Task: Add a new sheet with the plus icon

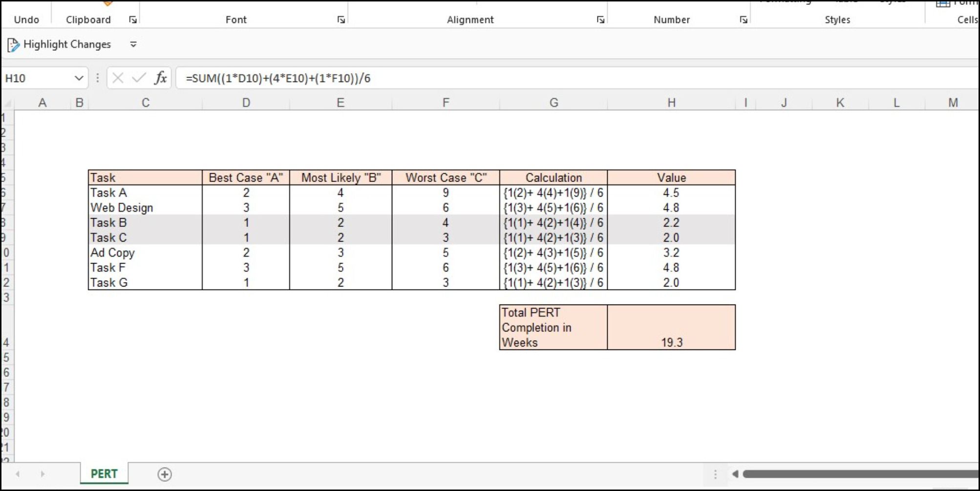Action: coord(165,474)
